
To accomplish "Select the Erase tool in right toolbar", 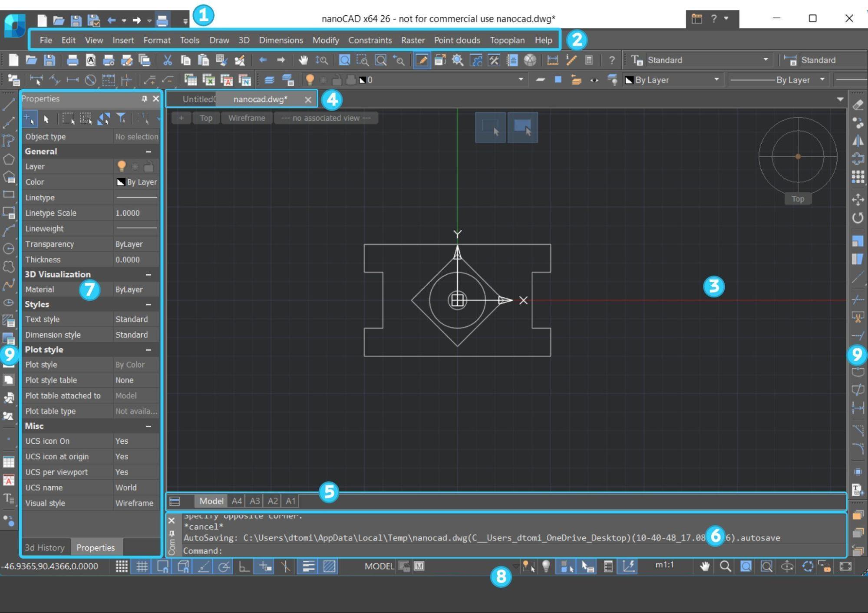I will (x=858, y=105).
